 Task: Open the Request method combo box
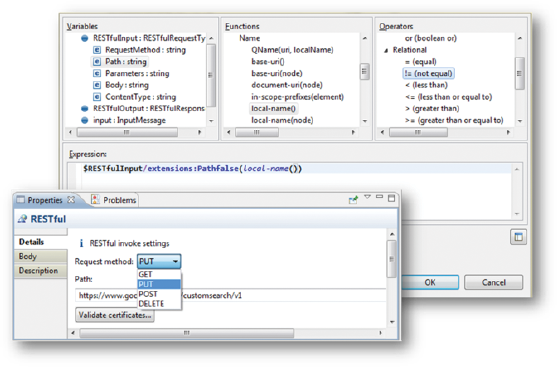coord(159,261)
